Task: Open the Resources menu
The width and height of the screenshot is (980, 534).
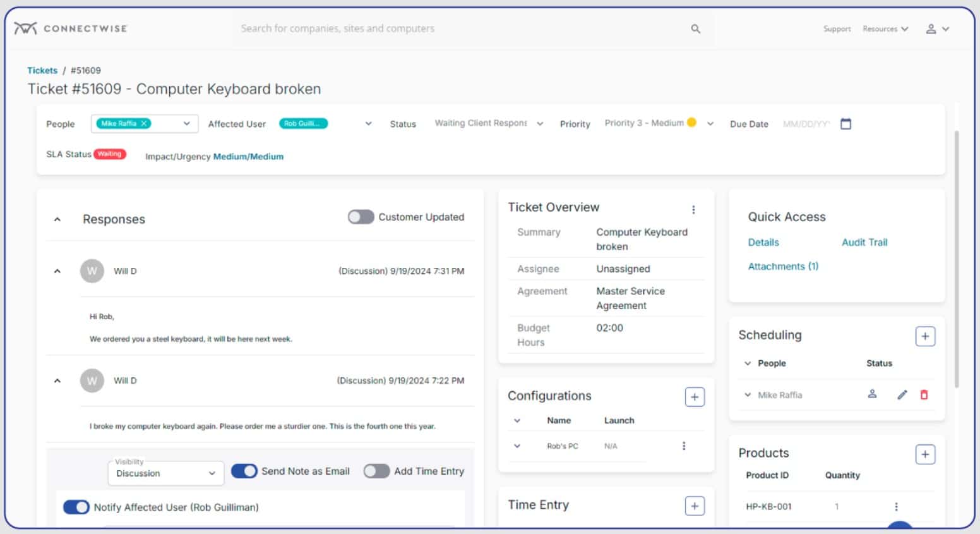Action: (885, 29)
